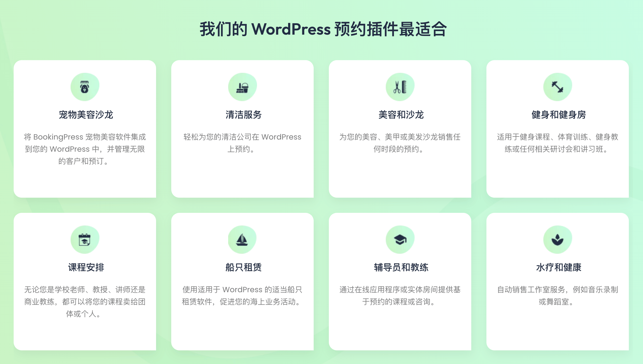Open the 船只租赁 card title
Viewport: 643px width, 364px height.
[x=243, y=267]
